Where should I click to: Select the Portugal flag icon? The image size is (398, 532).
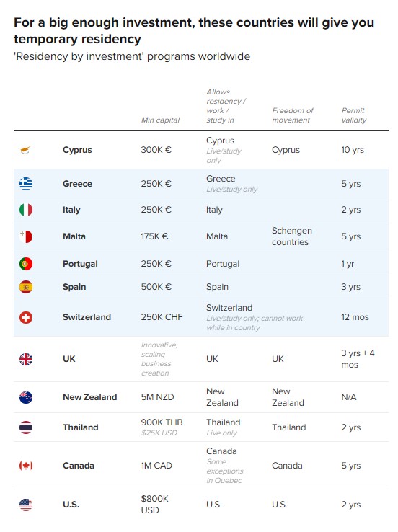point(26,264)
